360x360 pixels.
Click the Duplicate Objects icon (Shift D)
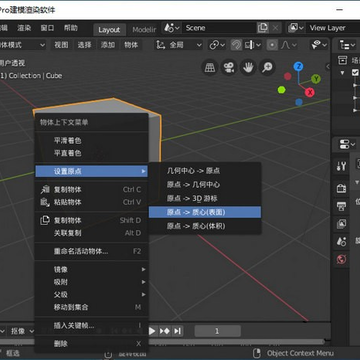point(45,220)
